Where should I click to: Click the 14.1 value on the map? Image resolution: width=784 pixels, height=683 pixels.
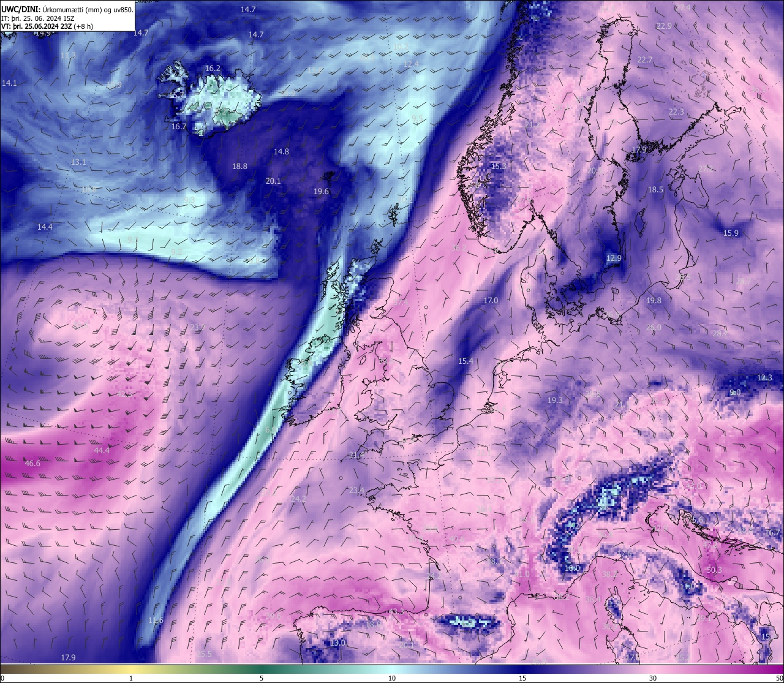pyautogui.click(x=9, y=83)
